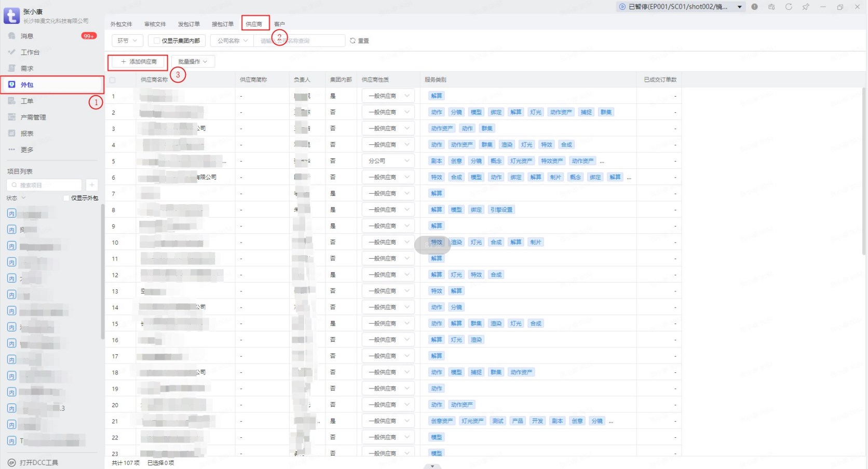868x469 pixels.
Task: Check the select-all checkbox in table header
Action: (x=113, y=80)
